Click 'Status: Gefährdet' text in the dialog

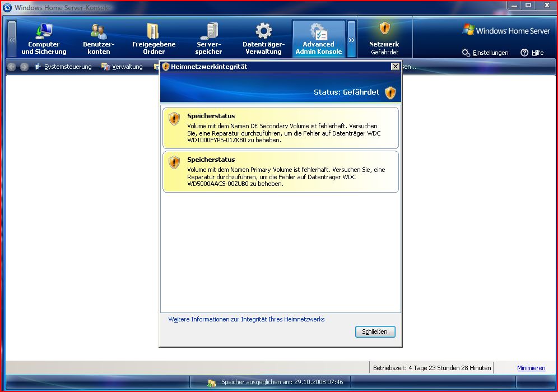point(346,92)
